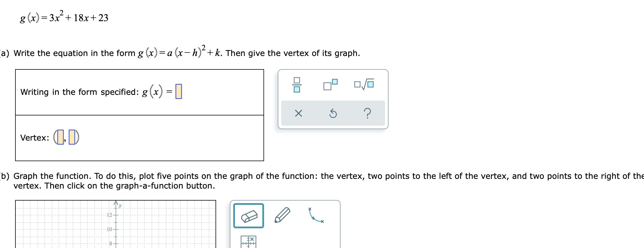Image resolution: width=644 pixels, height=248 pixels.
Task: Open the math palette help
Action: (368, 114)
